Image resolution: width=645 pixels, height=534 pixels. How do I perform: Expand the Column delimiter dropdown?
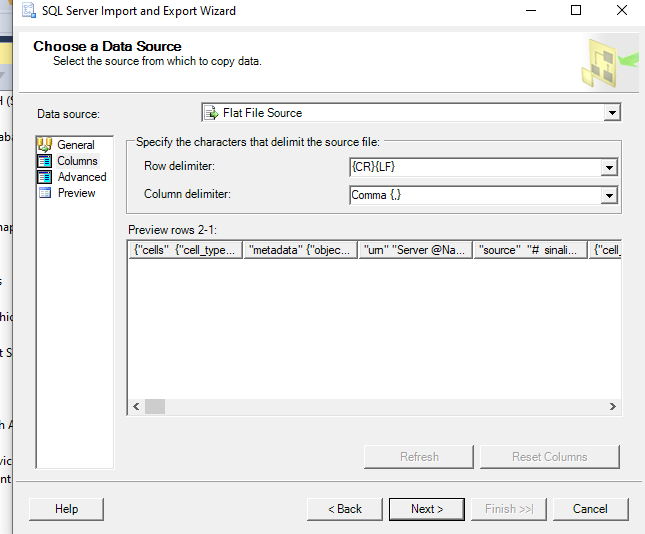[x=608, y=195]
